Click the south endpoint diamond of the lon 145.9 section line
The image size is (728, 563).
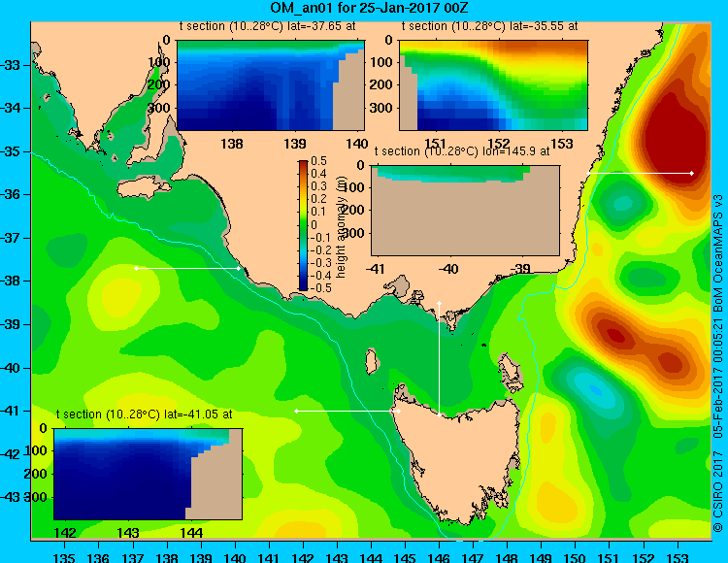pyautogui.click(x=439, y=414)
